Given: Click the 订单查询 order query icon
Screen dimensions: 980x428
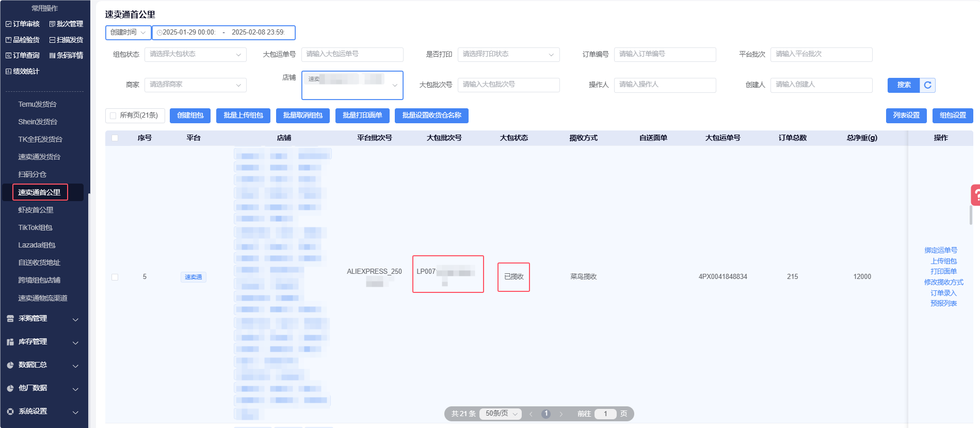Looking at the screenshot, I should (8, 56).
